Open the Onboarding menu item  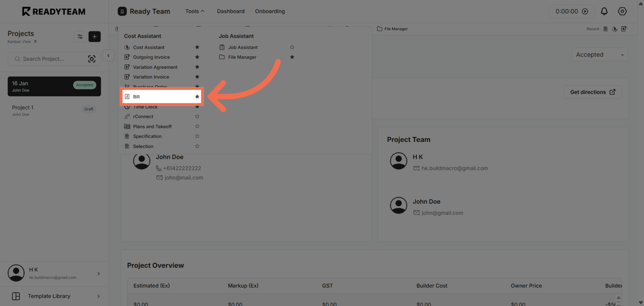[270, 11]
